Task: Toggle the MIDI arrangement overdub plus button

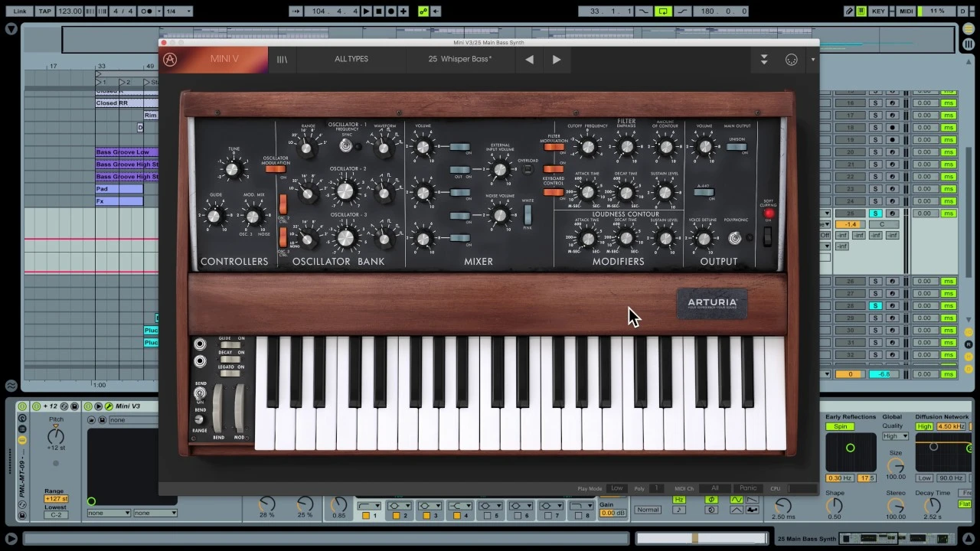Action: 403,11
